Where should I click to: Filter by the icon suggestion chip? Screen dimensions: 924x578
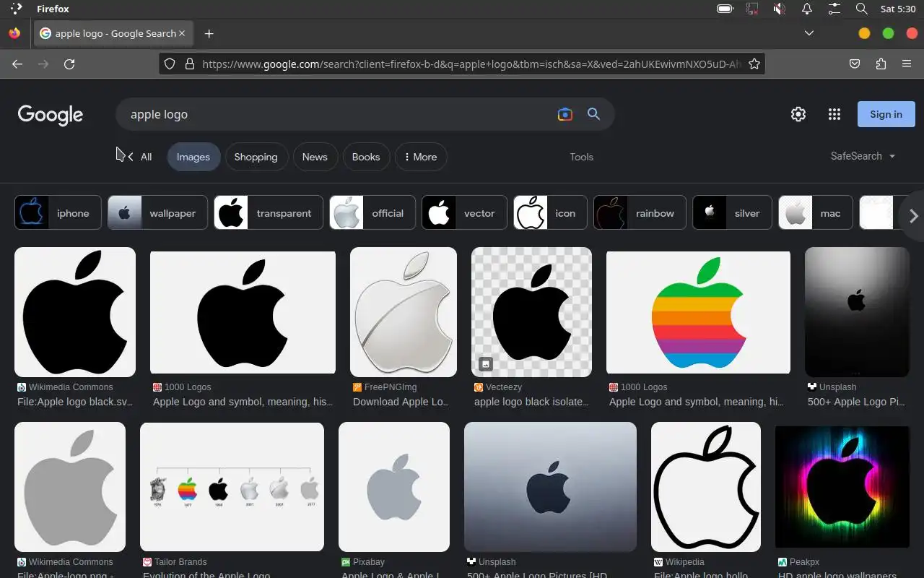[x=550, y=213]
